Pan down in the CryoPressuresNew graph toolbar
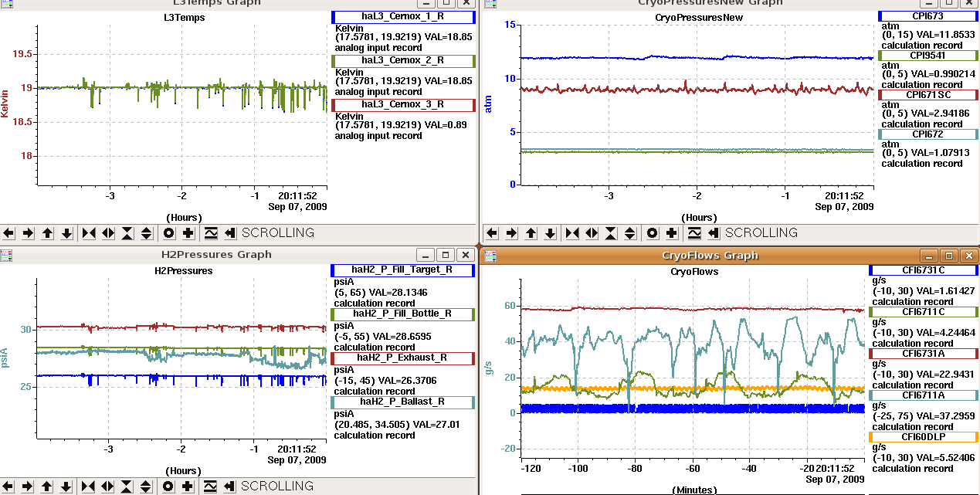 click(550, 232)
